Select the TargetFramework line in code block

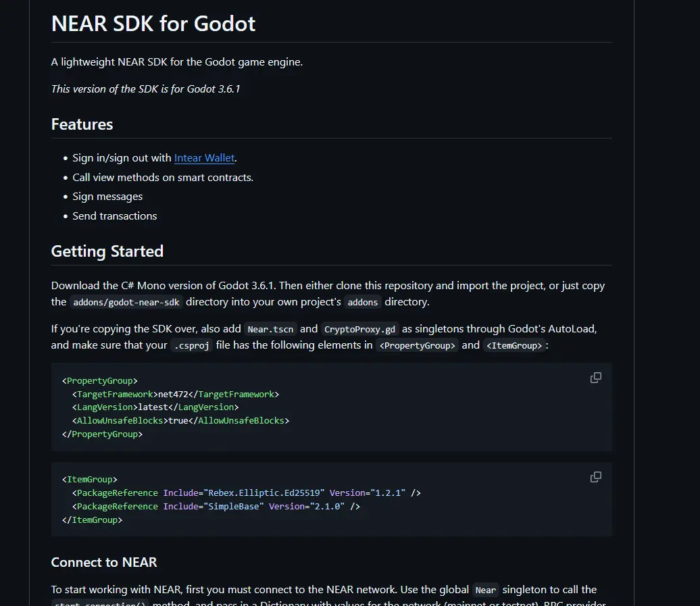coord(176,394)
